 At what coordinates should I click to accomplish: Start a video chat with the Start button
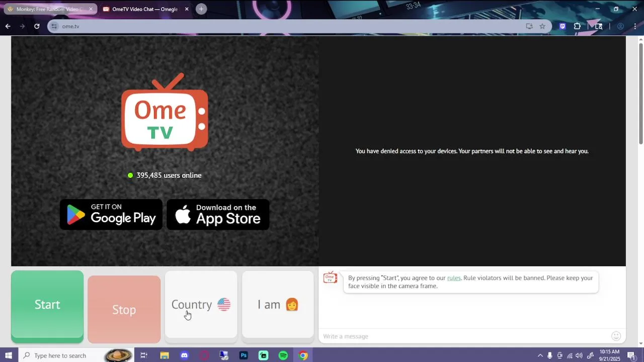47,306
